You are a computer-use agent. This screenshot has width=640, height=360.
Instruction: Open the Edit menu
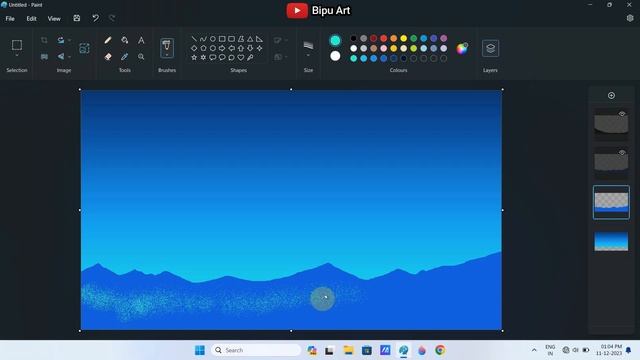pos(31,18)
